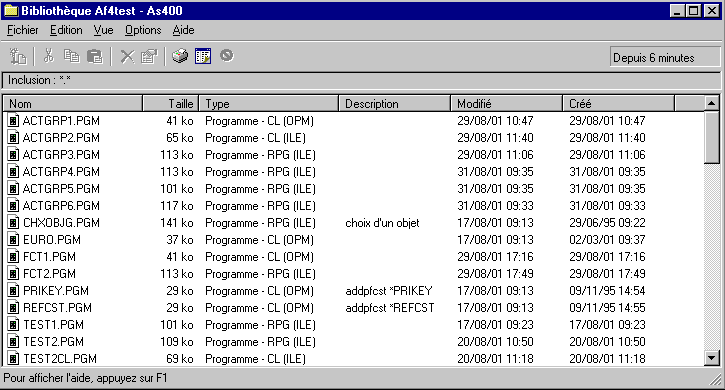Sort by the Type column header
The height and width of the screenshot is (390, 725).
click(x=269, y=104)
